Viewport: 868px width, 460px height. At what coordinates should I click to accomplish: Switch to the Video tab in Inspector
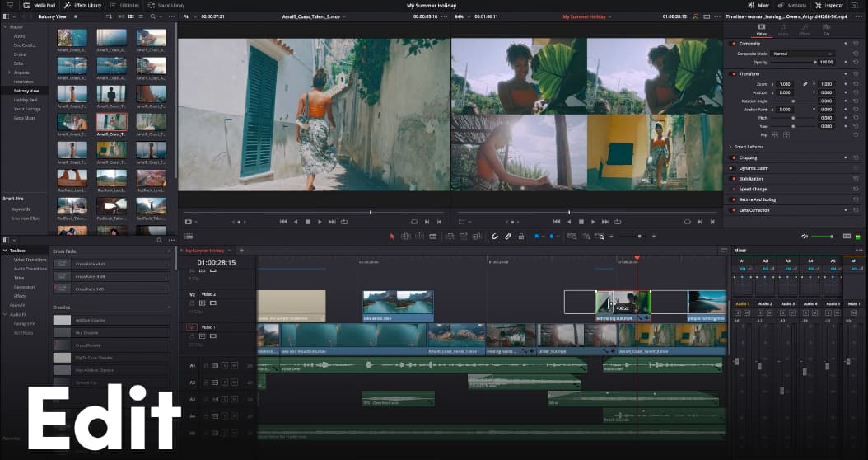(760, 30)
